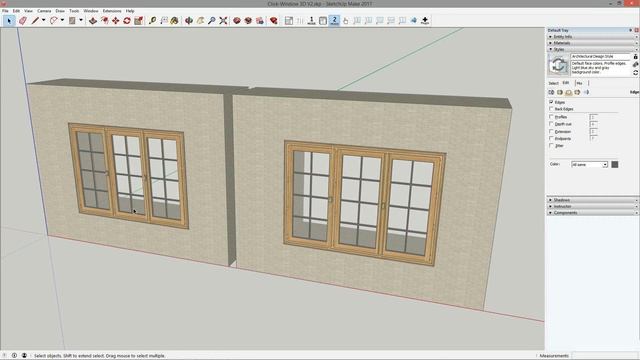Viewport: 640px width, 360px height.
Task: Choose the Arc drawing tool
Action: [53, 20]
